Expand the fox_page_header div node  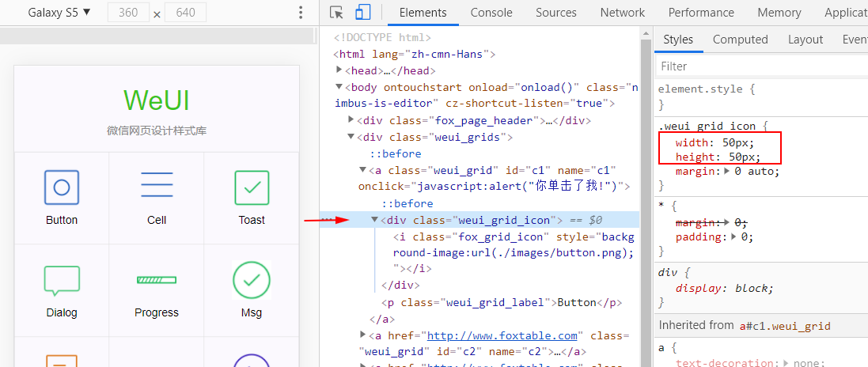[x=351, y=120]
